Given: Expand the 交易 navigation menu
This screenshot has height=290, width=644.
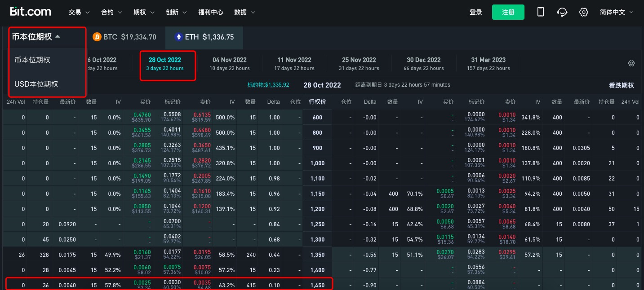Looking at the screenshot, I should pos(79,13).
